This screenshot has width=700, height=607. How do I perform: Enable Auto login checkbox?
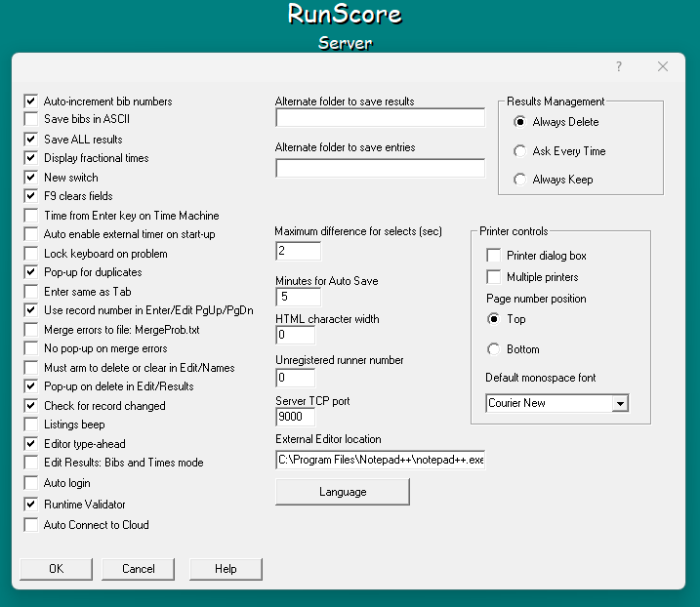click(31, 483)
